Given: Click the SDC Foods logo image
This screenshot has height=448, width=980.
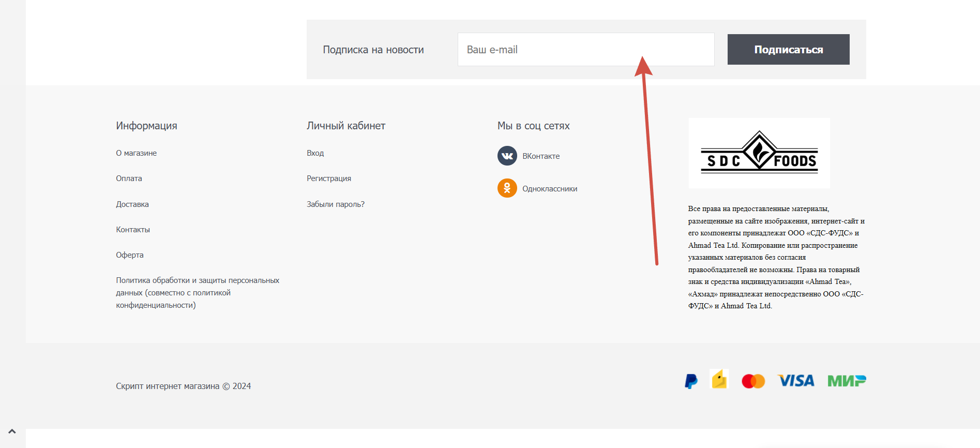Looking at the screenshot, I should [x=759, y=153].
